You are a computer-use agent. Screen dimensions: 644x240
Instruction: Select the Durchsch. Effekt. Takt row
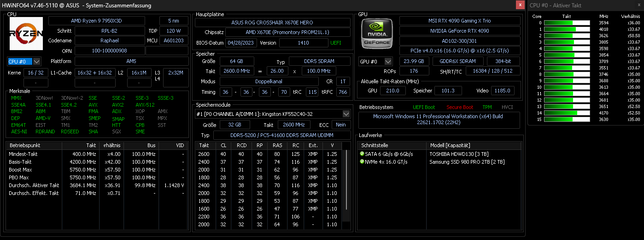click(97, 193)
